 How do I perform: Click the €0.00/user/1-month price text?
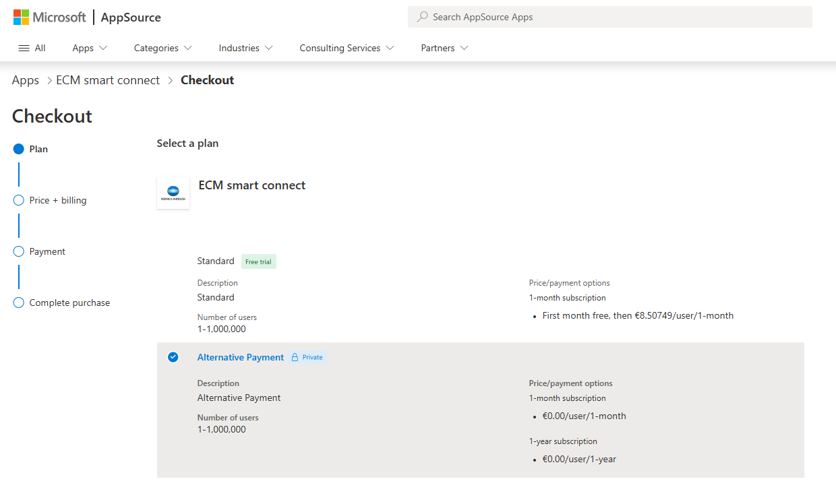[x=584, y=416]
